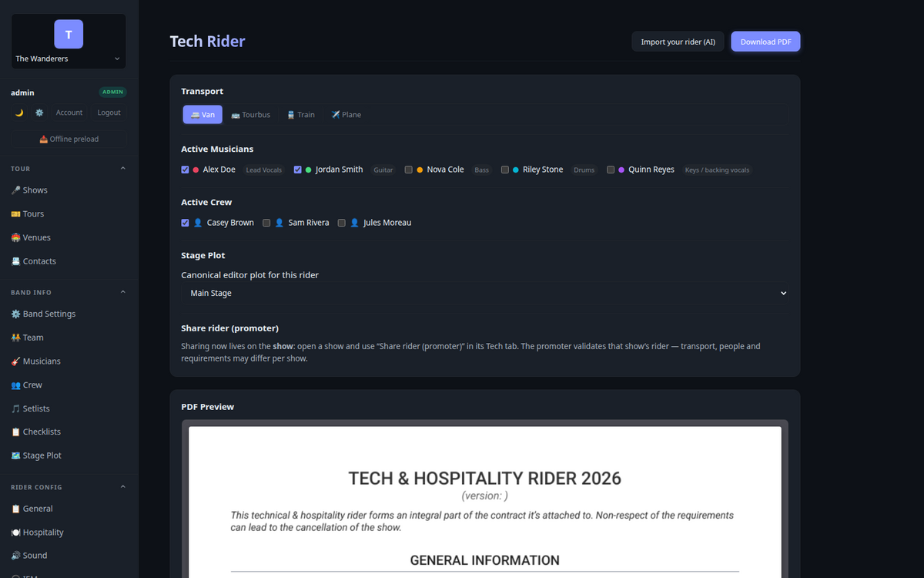Screen dimensions: 924x578
Task: Collapse the BAND INFO sidebar section
Action: [x=123, y=292]
